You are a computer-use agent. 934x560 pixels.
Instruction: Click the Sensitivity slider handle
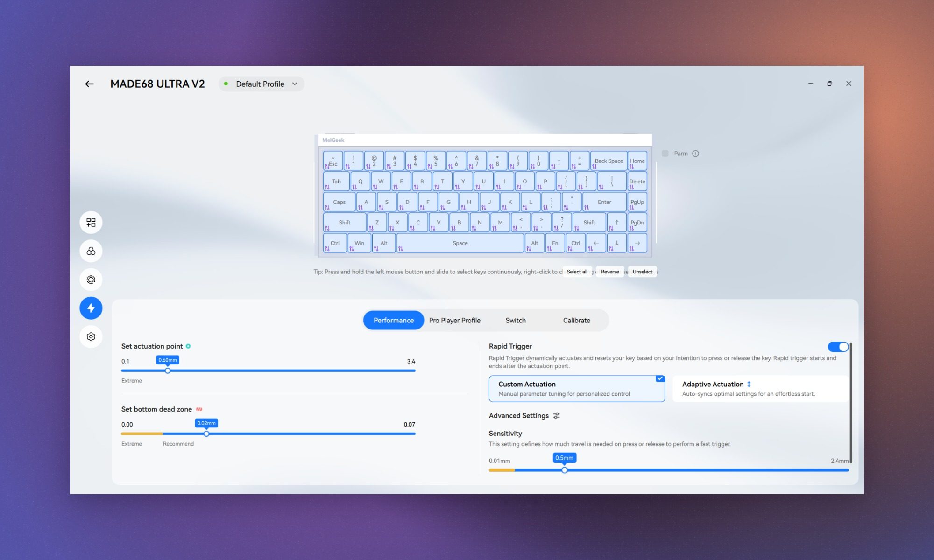click(565, 470)
